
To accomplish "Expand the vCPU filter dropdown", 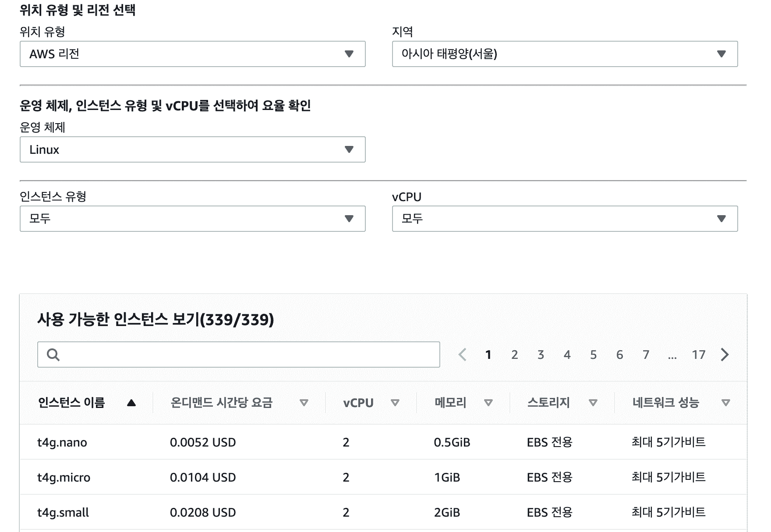I will coord(564,219).
